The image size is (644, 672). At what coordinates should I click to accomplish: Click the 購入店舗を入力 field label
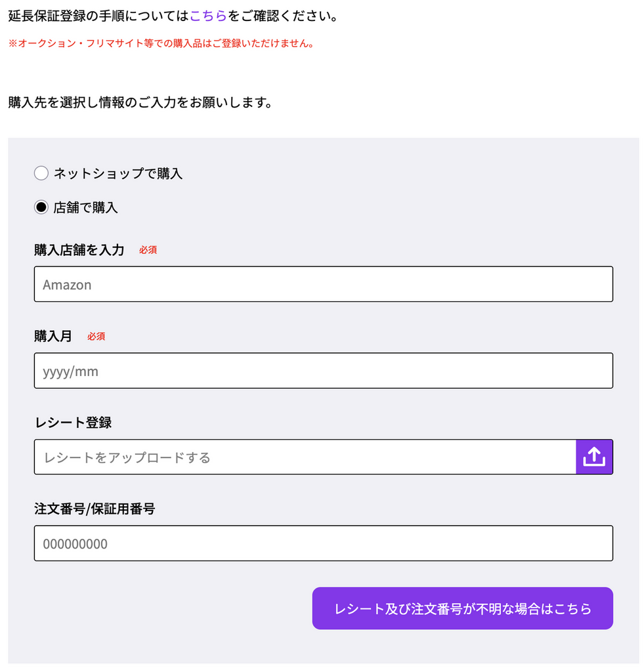(x=79, y=249)
